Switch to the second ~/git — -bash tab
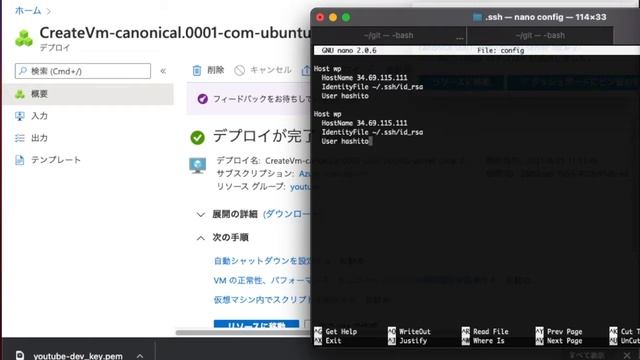Viewport: 640px width, 360px height. click(x=540, y=36)
